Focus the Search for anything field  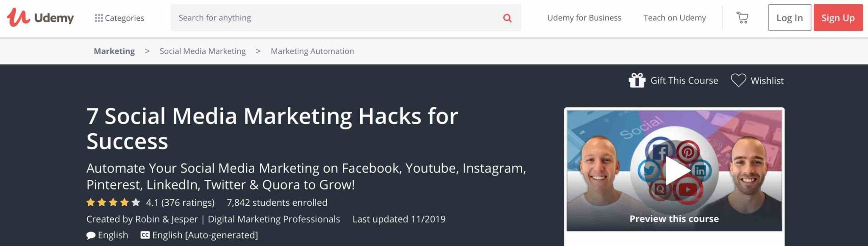click(x=345, y=18)
